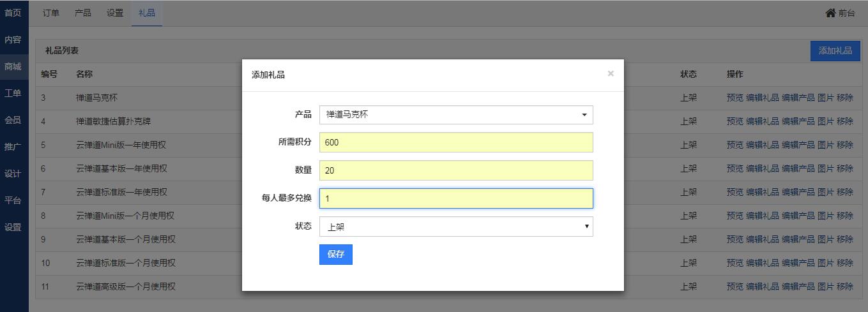Click 图片 link for gift number 11
Screen dimensions: 868x312
(x=826, y=286)
